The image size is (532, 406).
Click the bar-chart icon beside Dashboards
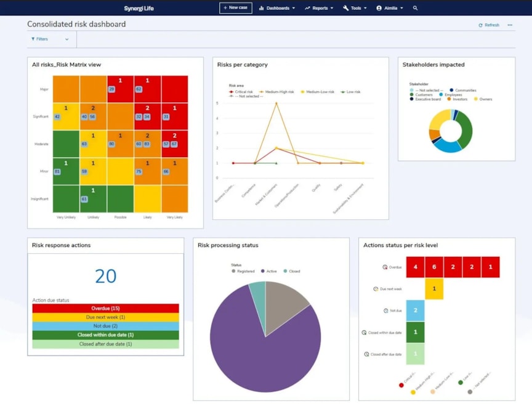[262, 8]
